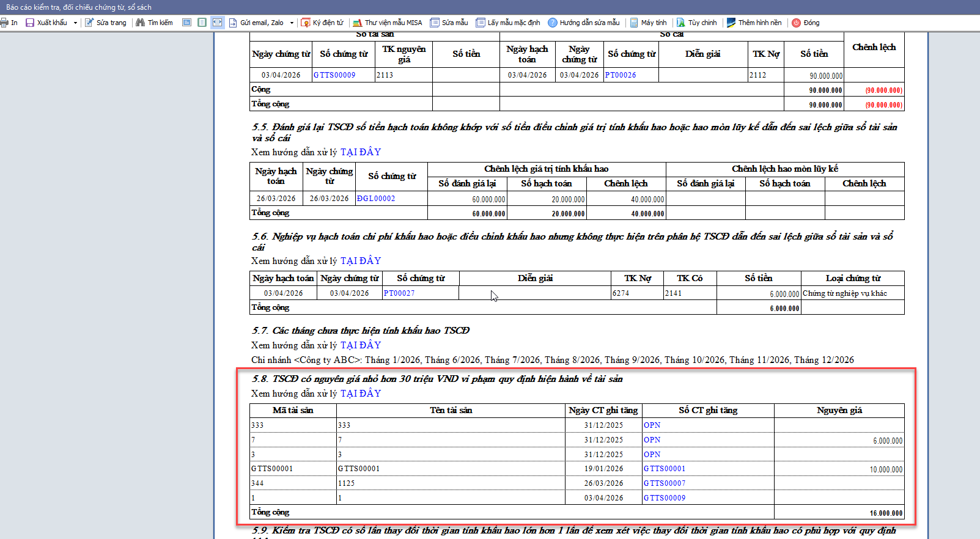Open voucher link GTTS00007 in asset table
The image size is (980, 539).
[x=665, y=483]
